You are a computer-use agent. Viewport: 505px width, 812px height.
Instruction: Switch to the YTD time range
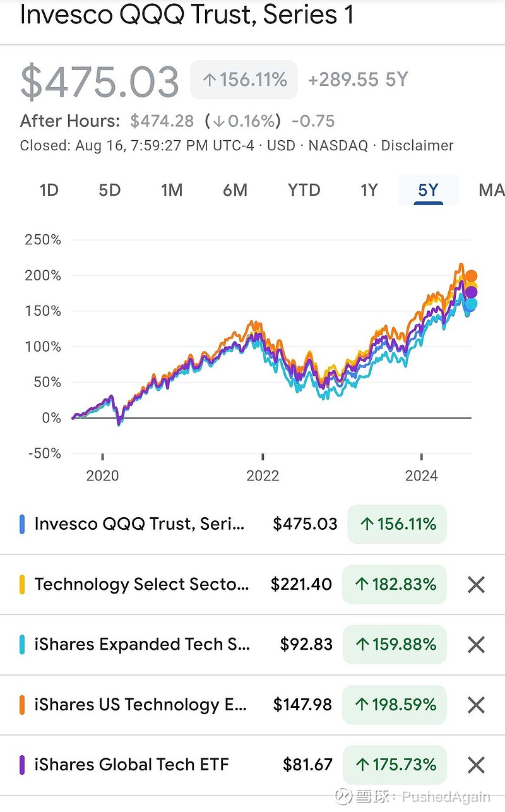304,190
